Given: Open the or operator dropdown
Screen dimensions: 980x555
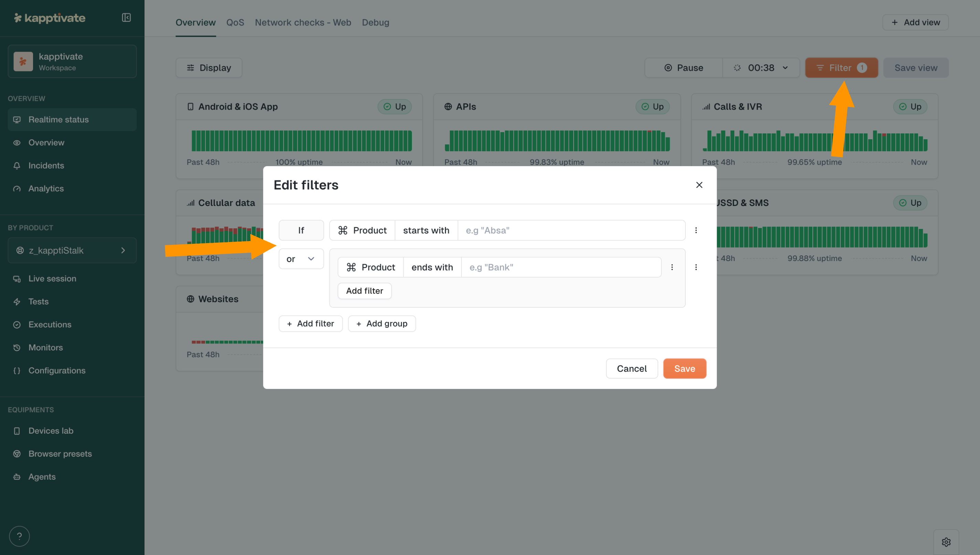Looking at the screenshot, I should click(301, 259).
